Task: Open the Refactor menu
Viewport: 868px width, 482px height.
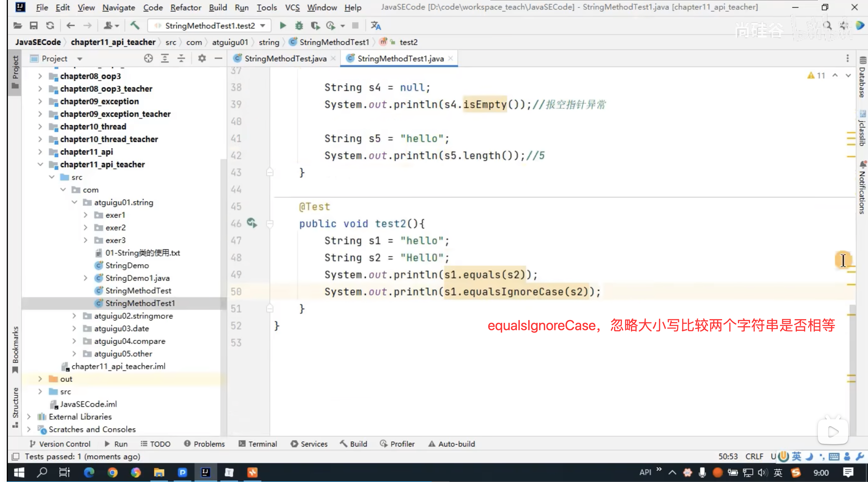Action: click(185, 7)
